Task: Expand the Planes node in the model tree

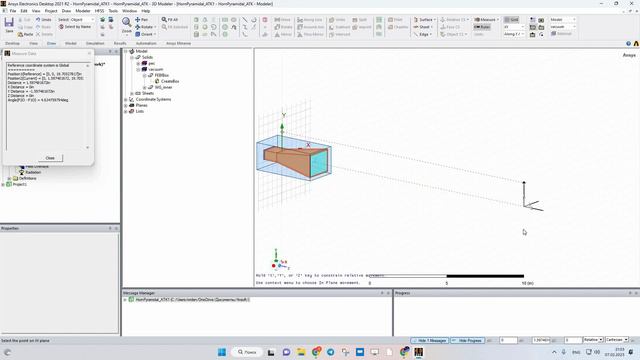Action: (126, 105)
